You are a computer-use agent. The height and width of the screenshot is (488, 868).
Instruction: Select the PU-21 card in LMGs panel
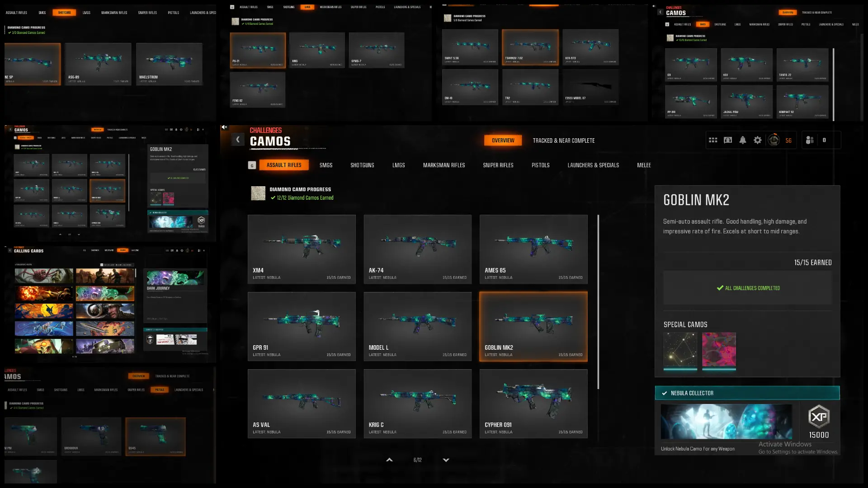point(258,50)
